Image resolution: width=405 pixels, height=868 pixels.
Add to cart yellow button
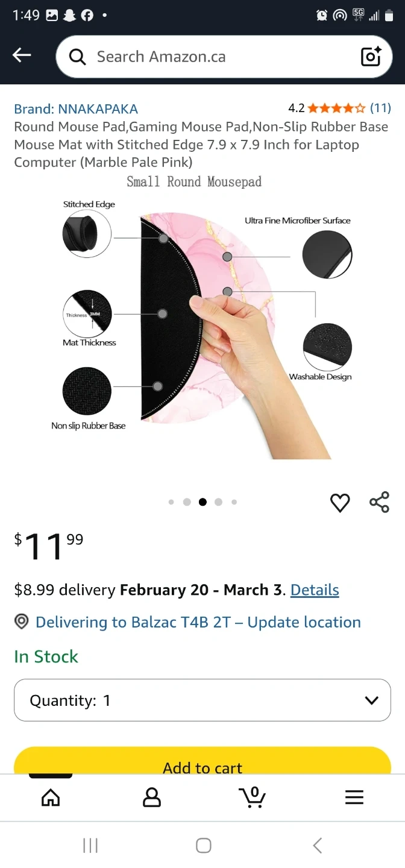coord(202,761)
